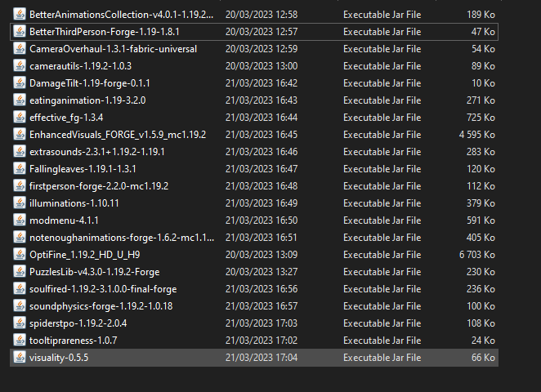This screenshot has width=541, height=392.
Task: Click Executable Jar File type in spiderstpo row
Action: click(x=382, y=323)
